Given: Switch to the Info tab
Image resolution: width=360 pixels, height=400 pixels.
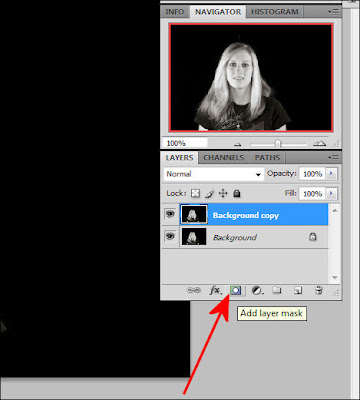Looking at the screenshot, I should [175, 12].
